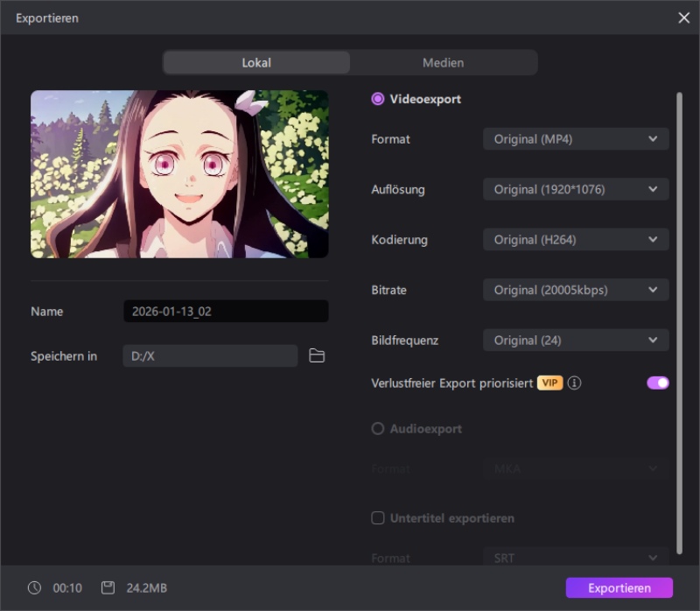This screenshot has width=700, height=611.
Task: Select the Lokal tab
Action: pyautogui.click(x=256, y=62)
